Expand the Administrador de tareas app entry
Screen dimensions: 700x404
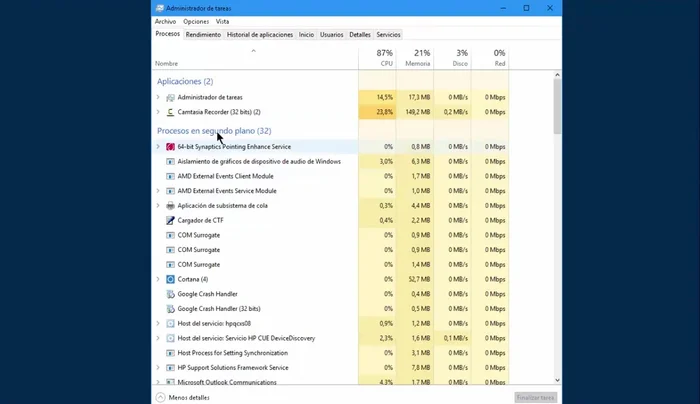pos(158,97)
